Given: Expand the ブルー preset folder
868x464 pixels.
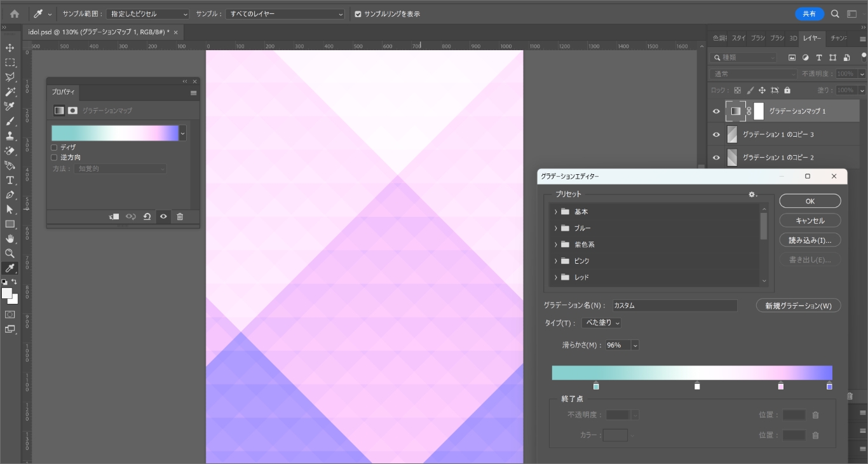Looking at the screenshot, I should tap(556, 228).
